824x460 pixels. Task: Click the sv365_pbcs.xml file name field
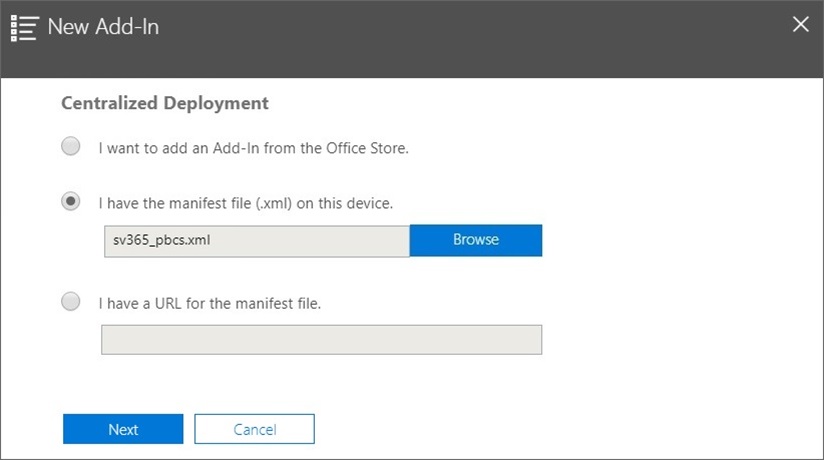point(256,240)
